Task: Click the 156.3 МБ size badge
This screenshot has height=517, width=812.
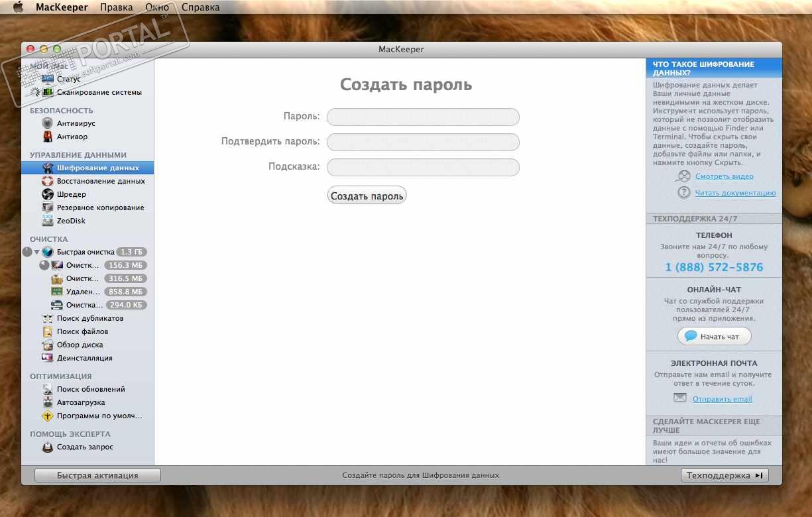Action: pos(125,265)
